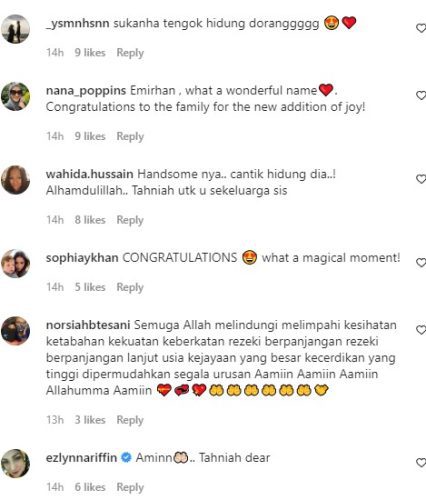View 8 likes on wahida.hussain comment

pyautogui.click(x=90, y=220)
